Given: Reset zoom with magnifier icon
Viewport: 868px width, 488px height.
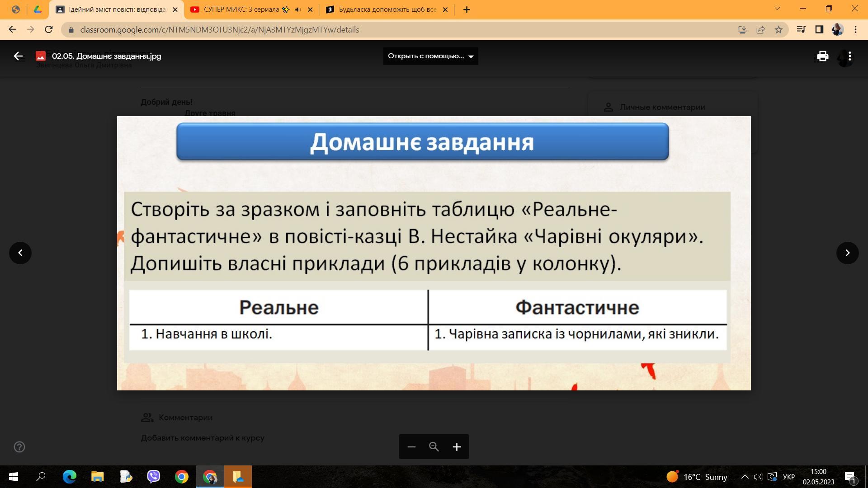Looking at the screenshot, I should [434, 447].
